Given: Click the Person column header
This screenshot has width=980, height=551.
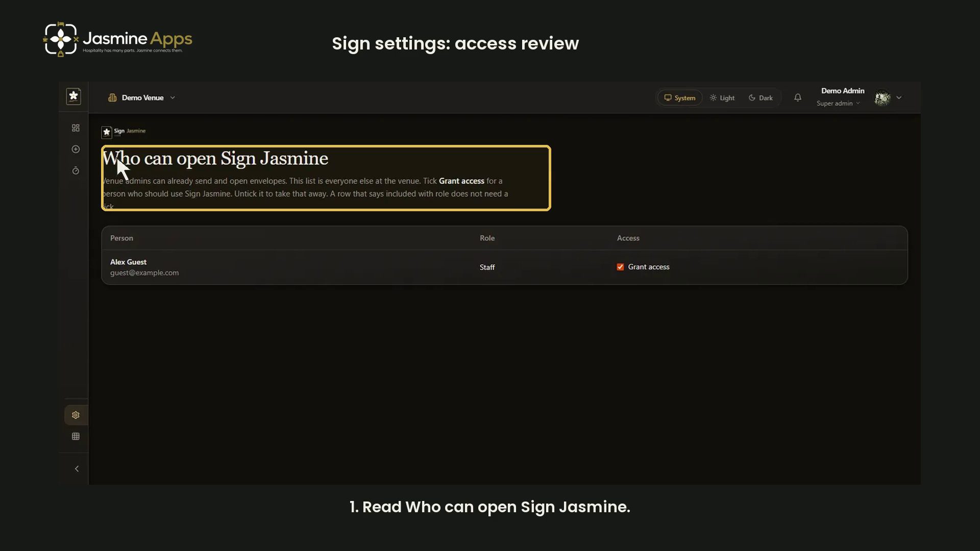Looking at the screenshot, I should click(121, 238).
